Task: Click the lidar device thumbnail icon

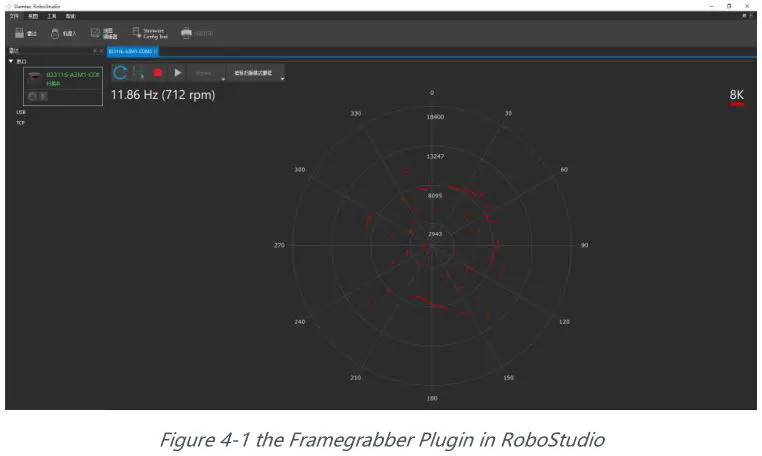Action: tap(35, 78)
